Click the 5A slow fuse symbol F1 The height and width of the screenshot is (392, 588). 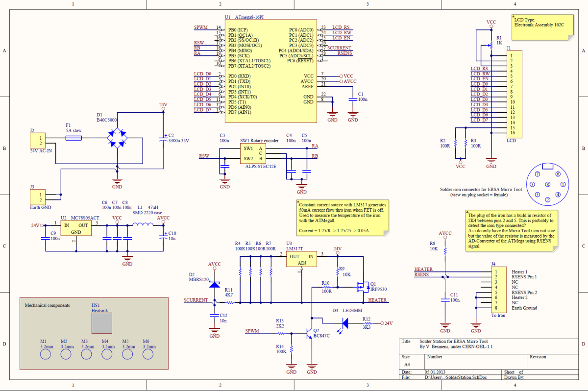coord(74,138)
